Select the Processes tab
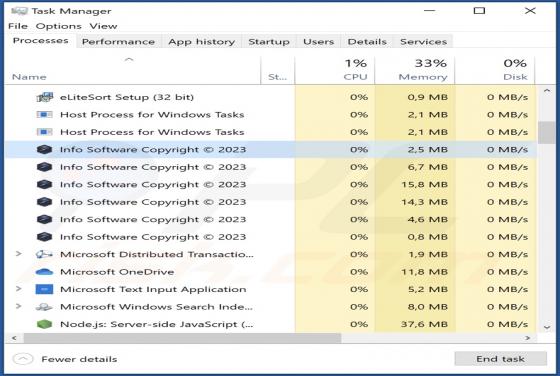Screen dimensions: 560x376 point(40,41)
